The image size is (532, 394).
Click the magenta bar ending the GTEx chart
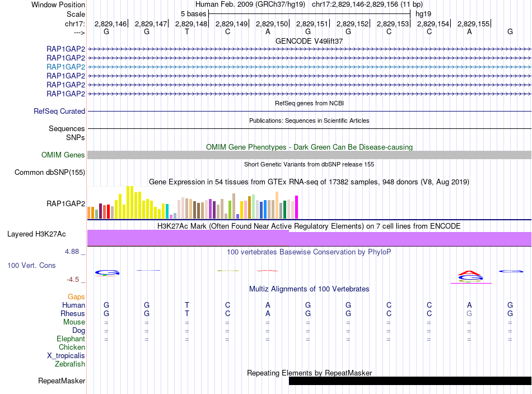tap(297, 207)
